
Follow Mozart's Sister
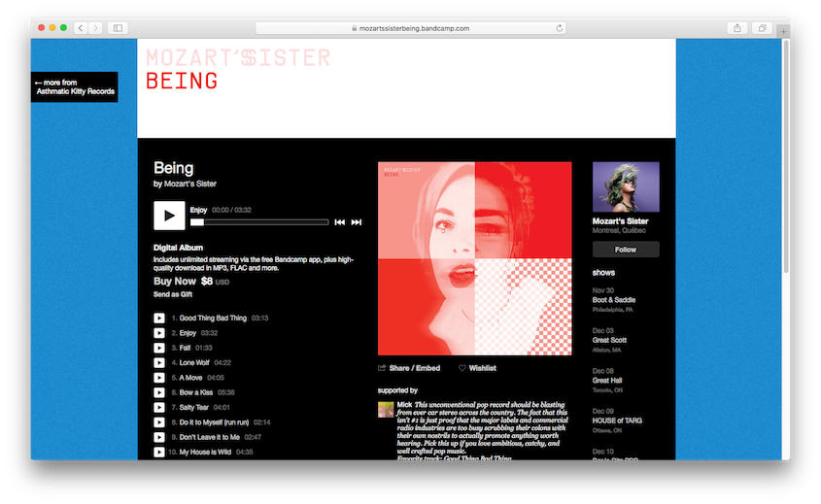click(x=625, y=250)
